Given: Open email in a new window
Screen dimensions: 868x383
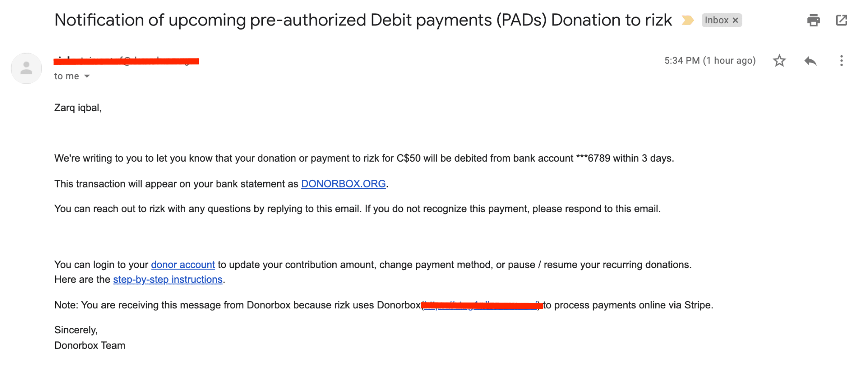Looking at the screenshot, I should tap(841, 20).
